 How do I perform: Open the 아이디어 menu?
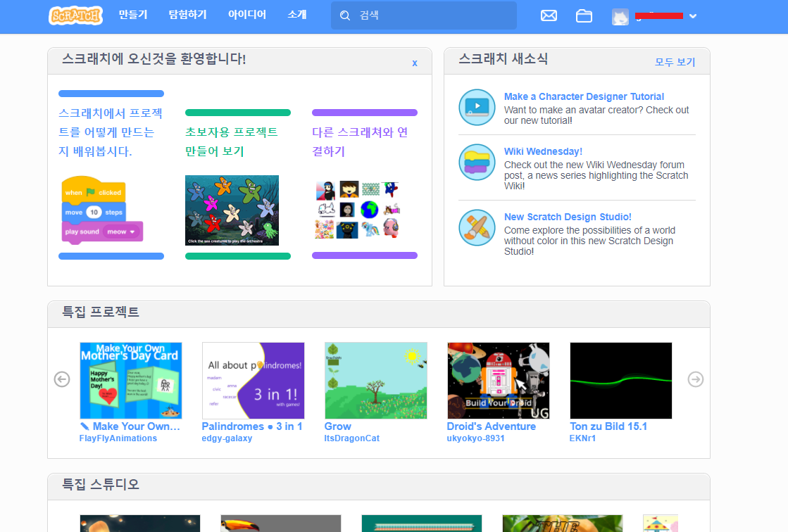246,15
